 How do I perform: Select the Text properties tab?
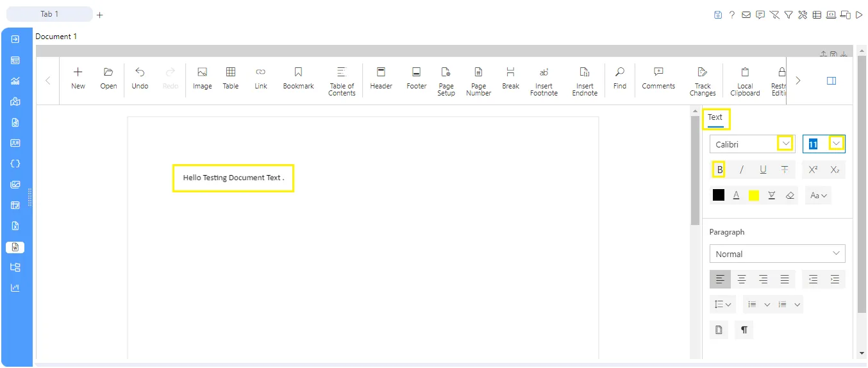(715, 117)
